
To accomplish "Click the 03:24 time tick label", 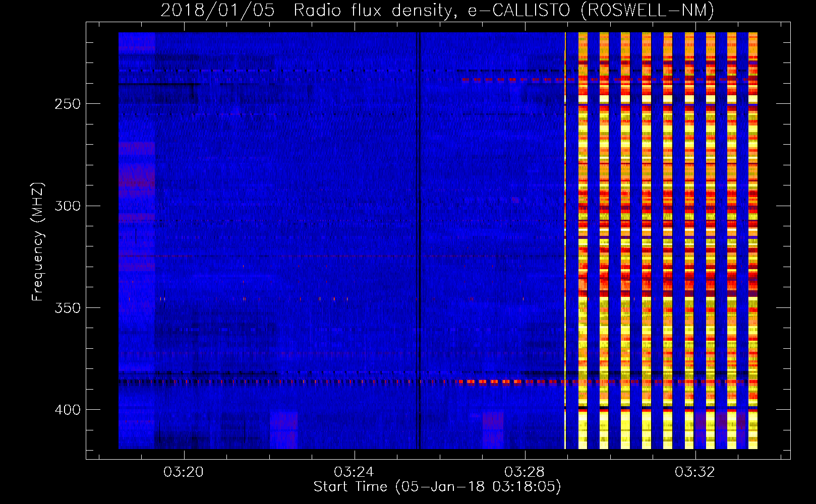I will tap(354, 472).
